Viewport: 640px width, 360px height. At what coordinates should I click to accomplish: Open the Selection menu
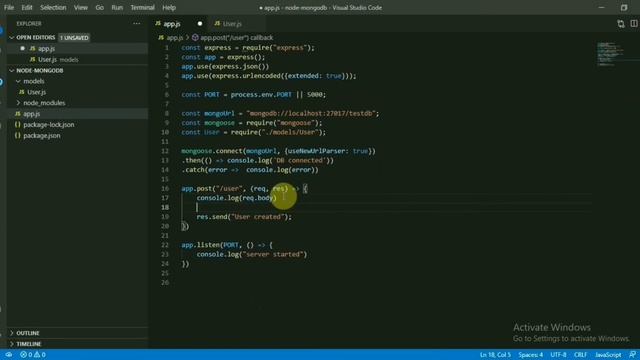(53, 7)
